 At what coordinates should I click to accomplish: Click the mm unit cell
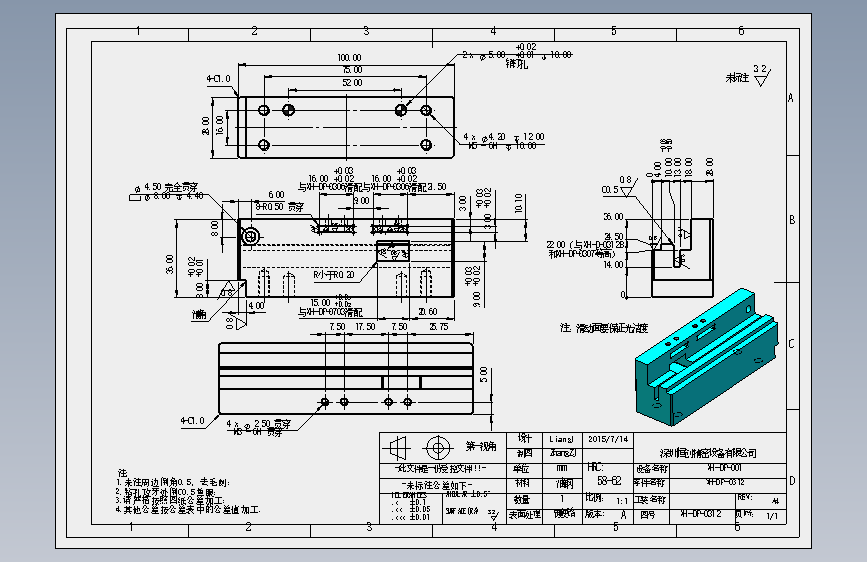[x=561, y=469]
